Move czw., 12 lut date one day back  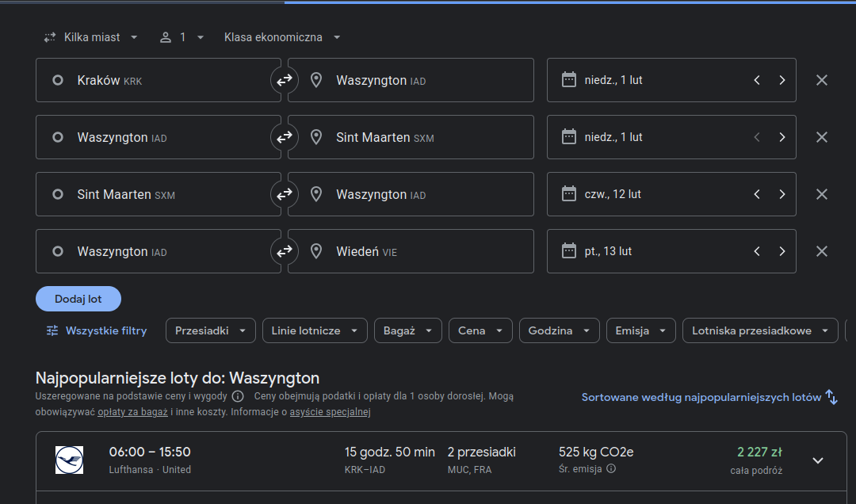(757, 194)
